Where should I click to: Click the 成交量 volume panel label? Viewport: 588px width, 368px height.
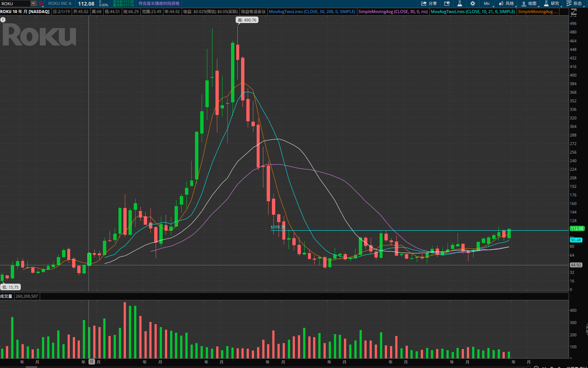[6, 296]
